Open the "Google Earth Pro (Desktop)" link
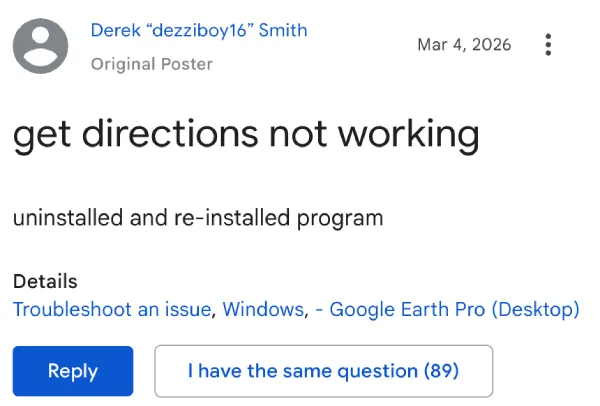 [454, 309]
